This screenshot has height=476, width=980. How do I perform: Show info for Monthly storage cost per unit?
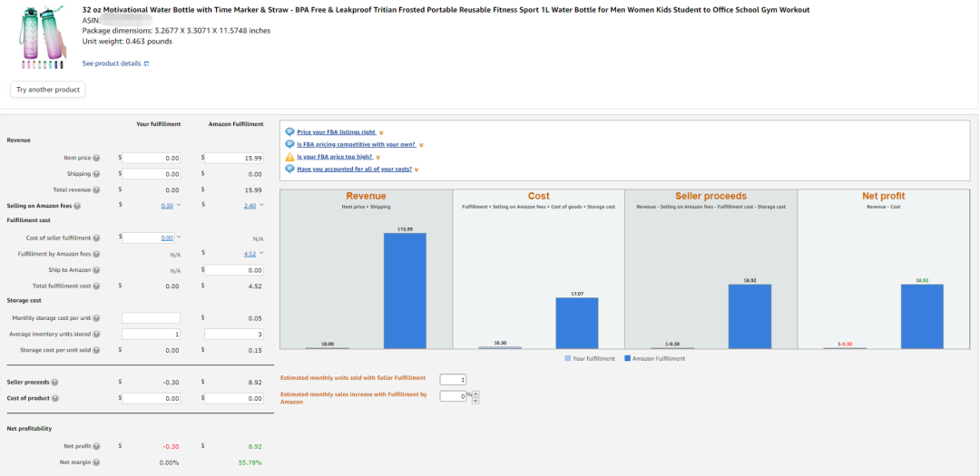97,318
